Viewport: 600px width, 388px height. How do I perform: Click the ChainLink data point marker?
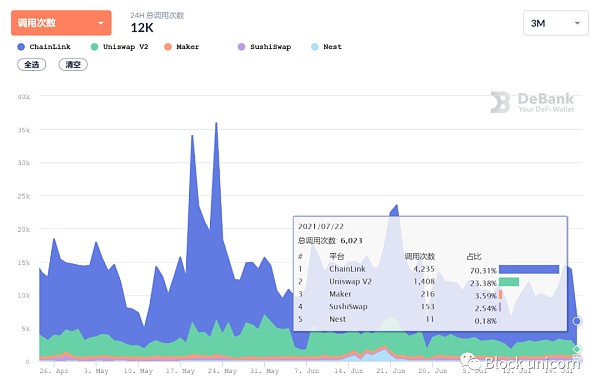click(x=577, y=321)
